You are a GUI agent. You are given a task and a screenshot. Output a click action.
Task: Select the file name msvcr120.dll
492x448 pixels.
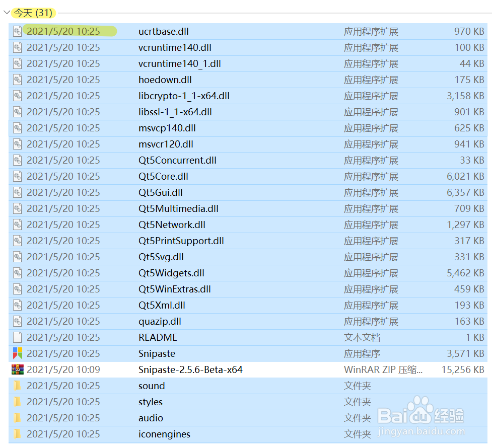coord(166,144)
